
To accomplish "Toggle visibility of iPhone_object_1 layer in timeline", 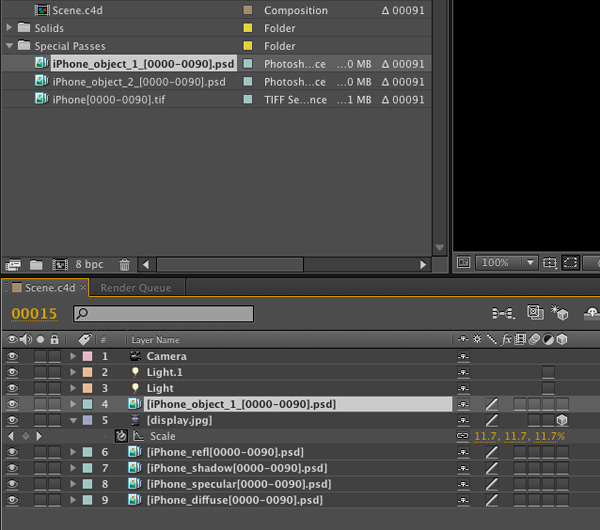I will 12,404.
